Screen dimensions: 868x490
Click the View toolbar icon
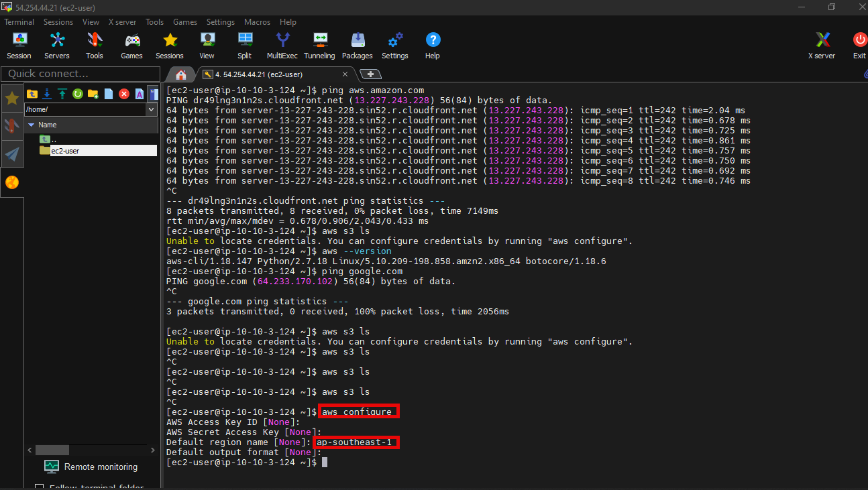click(207, 46)
